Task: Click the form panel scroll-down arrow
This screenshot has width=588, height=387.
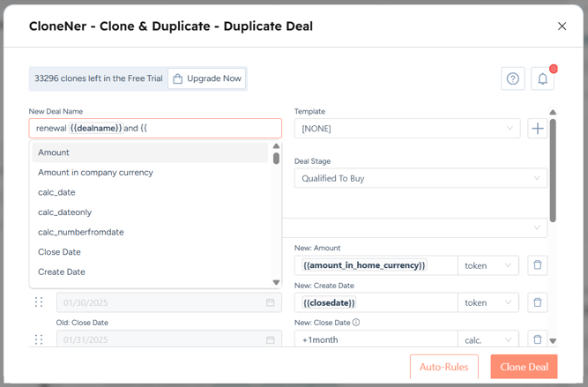Action: coord(553,341)
